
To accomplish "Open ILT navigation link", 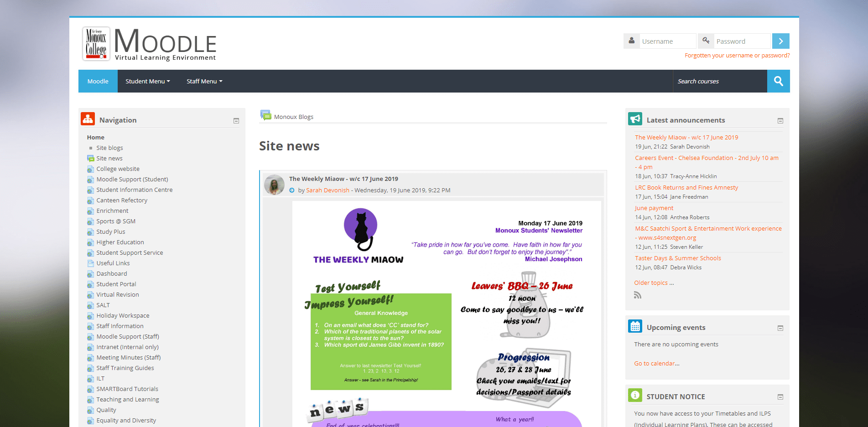I will coord(100,379).
